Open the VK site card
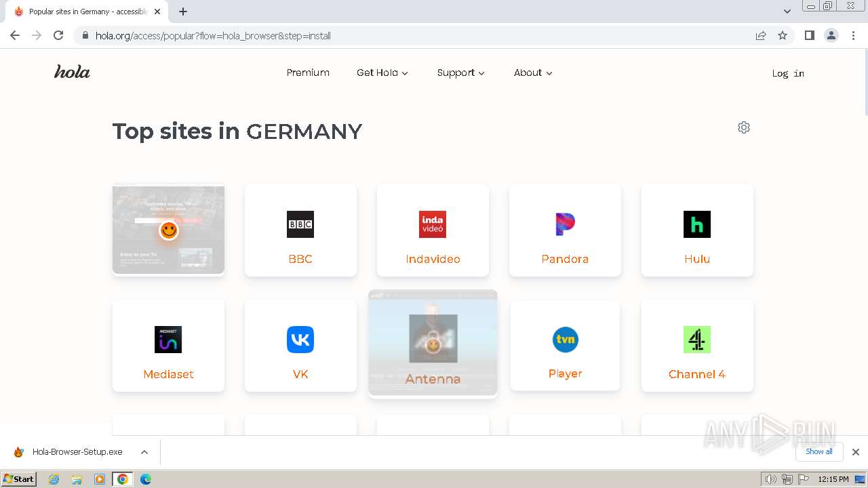868x488 pixels. (300, 346)
